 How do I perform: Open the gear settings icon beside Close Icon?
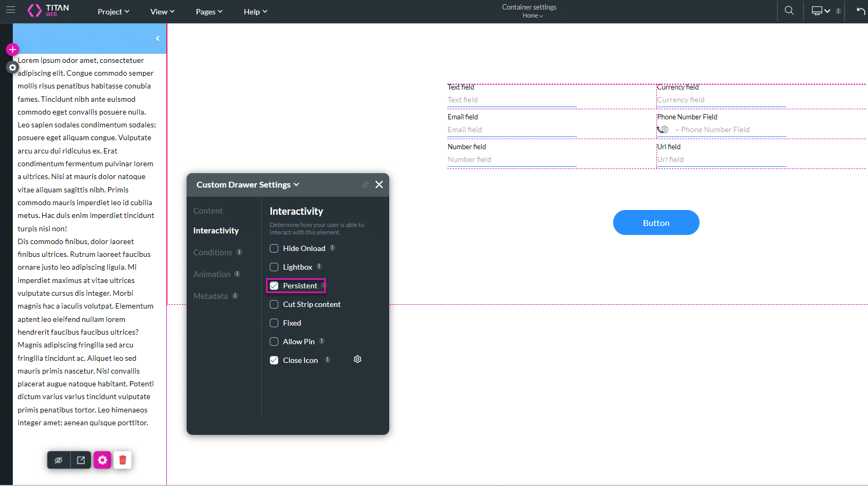(x=357, y=360)
